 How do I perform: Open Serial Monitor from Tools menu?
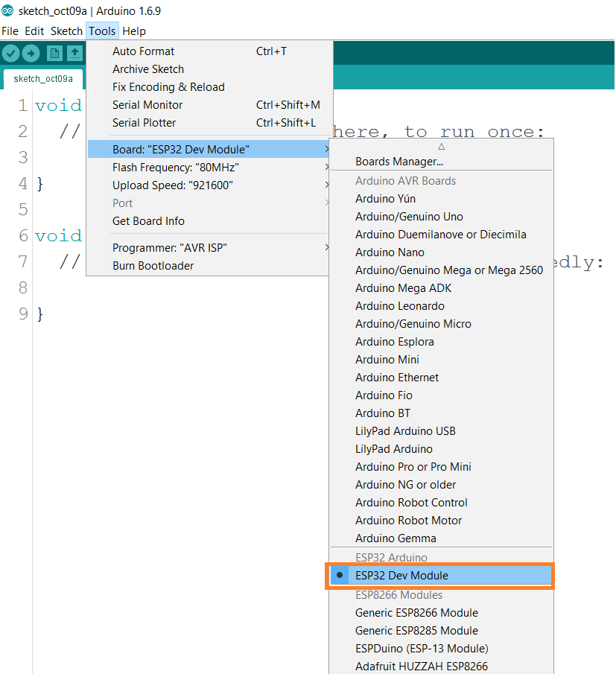[x=209, y=105]
